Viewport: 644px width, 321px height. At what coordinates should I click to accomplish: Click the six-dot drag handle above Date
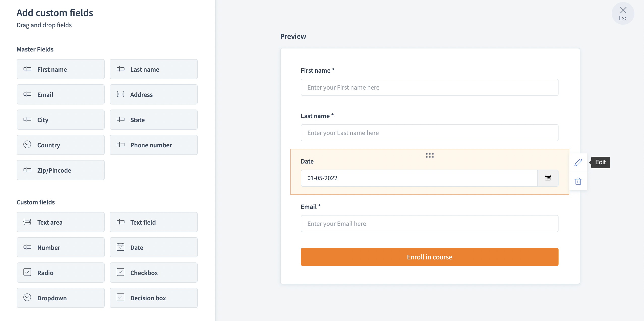[430, 155]
